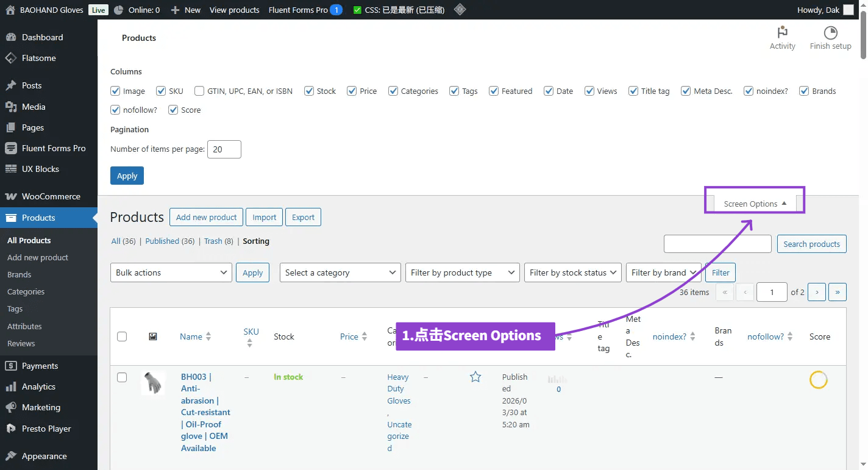
Task: Go to Categories in Products submenu
Action: pos(26,291)
